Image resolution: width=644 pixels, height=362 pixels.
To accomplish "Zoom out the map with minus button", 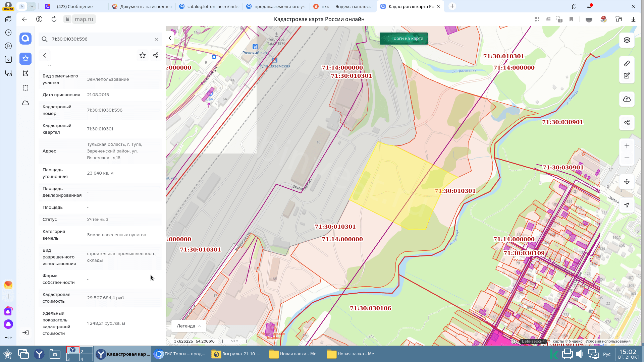I will pyautogui.click(x=627, y=158).
